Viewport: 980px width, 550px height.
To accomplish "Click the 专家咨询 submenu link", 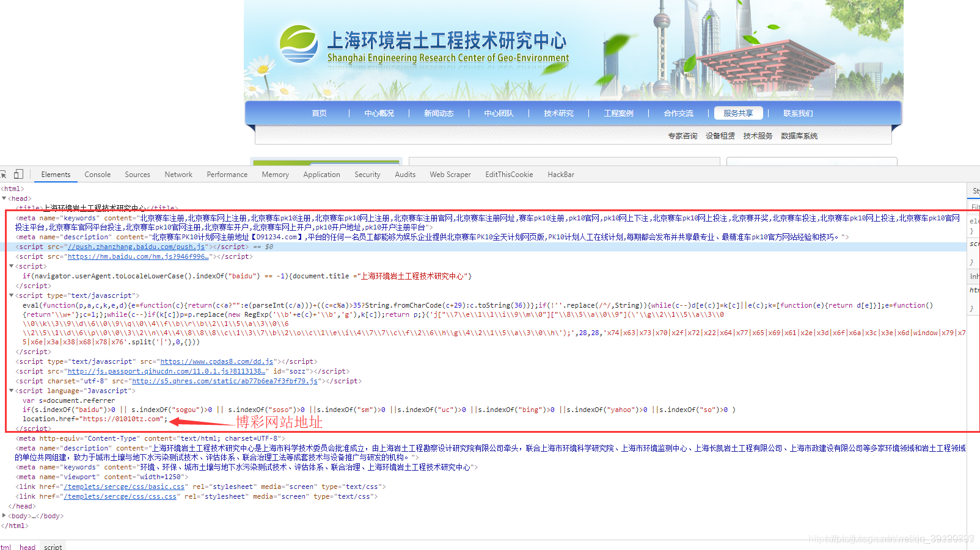I will 682,136.
